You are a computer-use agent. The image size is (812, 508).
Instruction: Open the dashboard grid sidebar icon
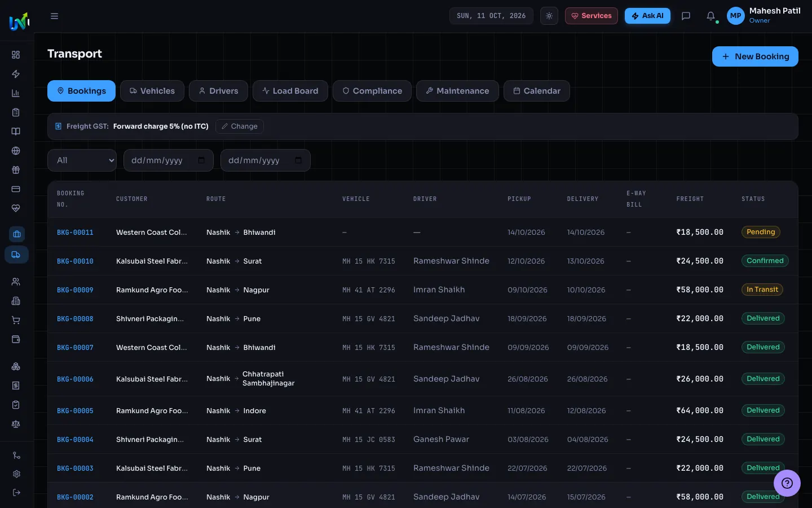[16, 55]
